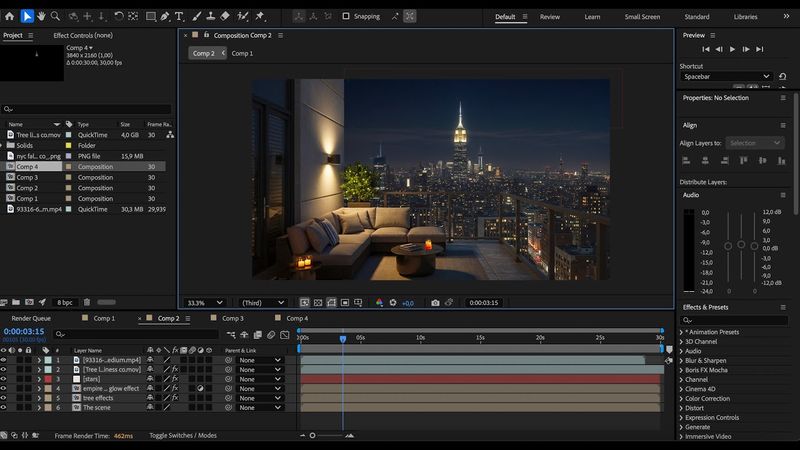
Task: Select the Pen tool
Action: pyautogui.click(x=165, y=16)
